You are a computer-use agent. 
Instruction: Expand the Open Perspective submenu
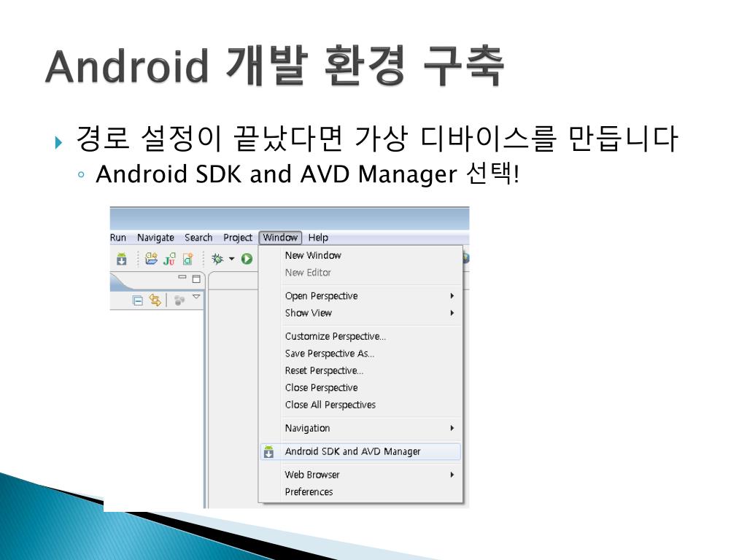coord(360,296)
